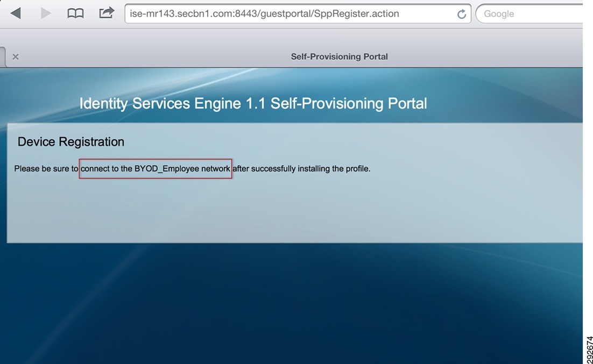Open the bookmarks book icon

(75, 13)
